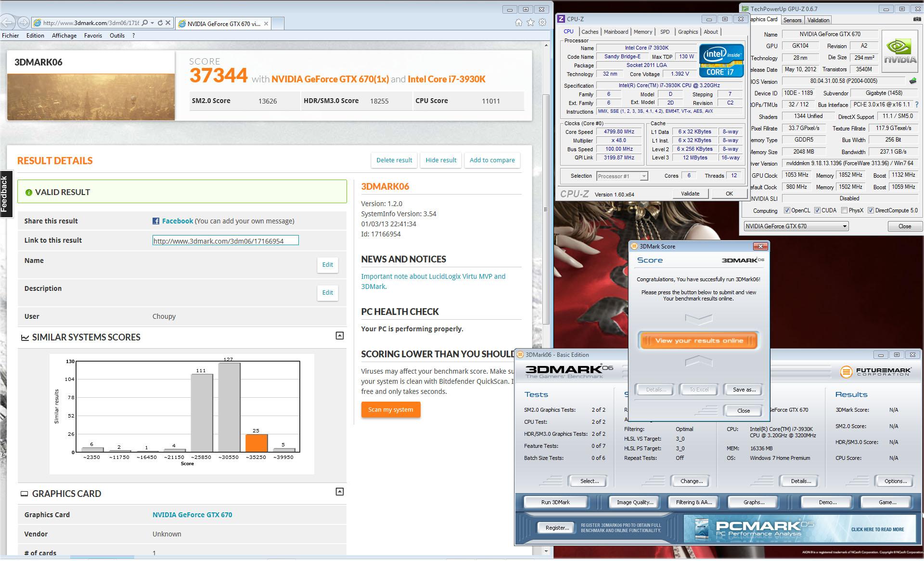Click the browser forward arrow
Screen dimensions: 924x561
pos(23,23)
